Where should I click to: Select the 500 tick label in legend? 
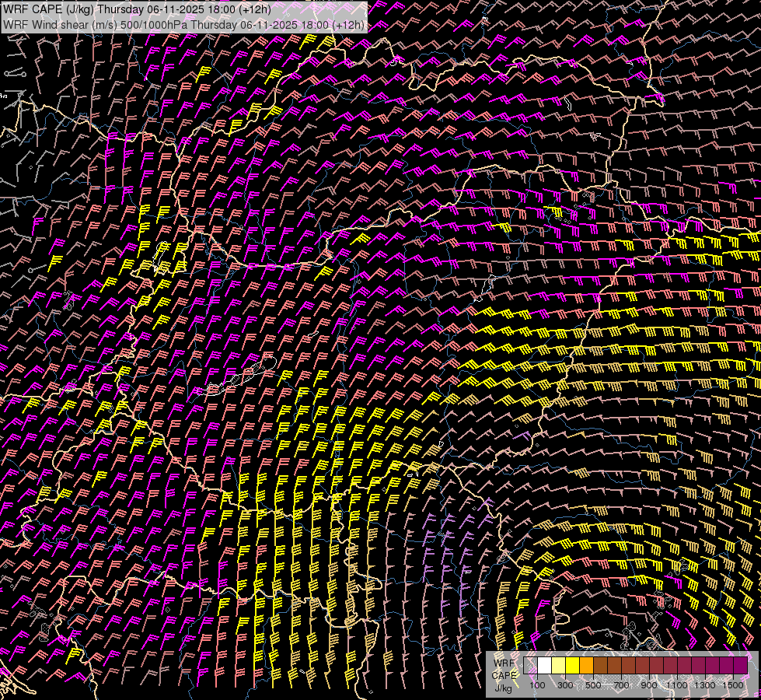tap(593, 685)
